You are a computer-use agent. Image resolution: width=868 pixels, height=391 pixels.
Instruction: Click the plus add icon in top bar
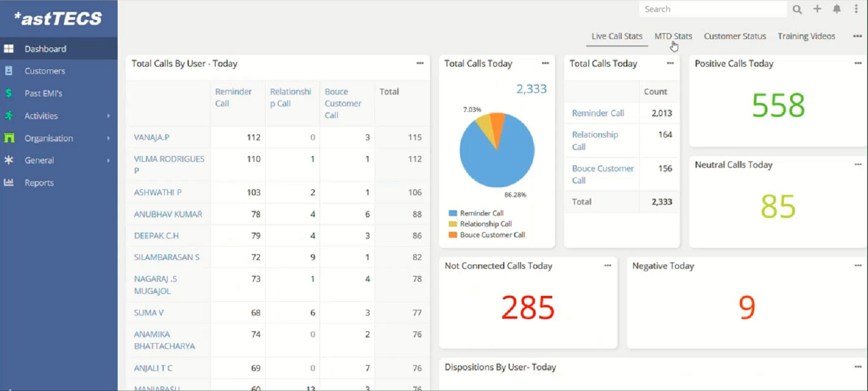click(x=817, y=9)
